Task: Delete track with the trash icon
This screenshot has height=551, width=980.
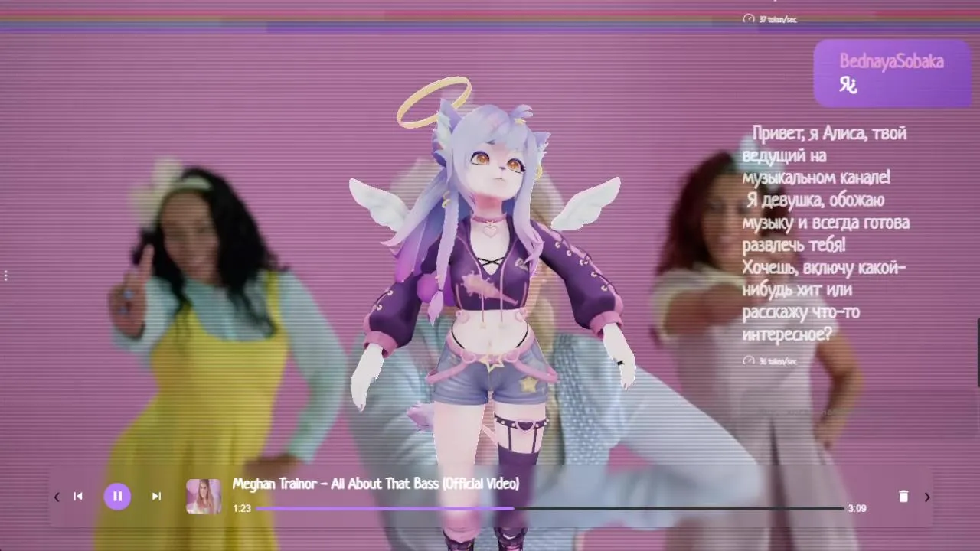Action: 903,497
